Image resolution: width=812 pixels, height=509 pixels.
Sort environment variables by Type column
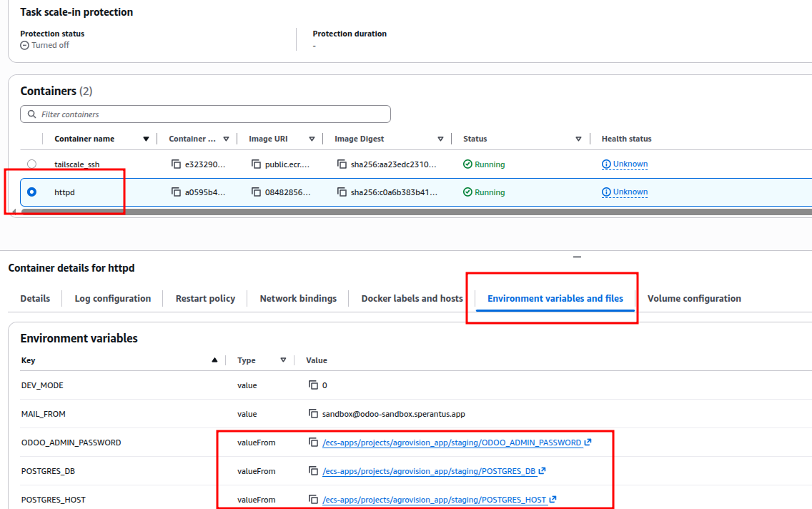click(x=283, y=361)
